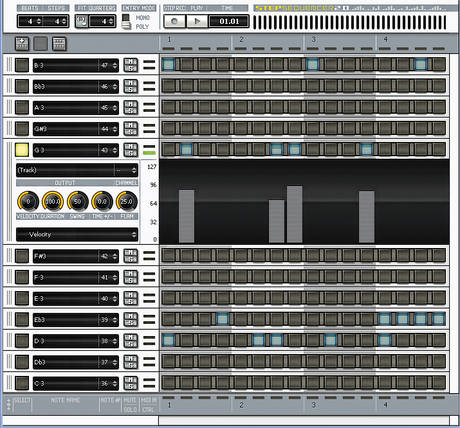Open the F3 note name dropdown
The image size is (460, 428).
coord(65,277)
